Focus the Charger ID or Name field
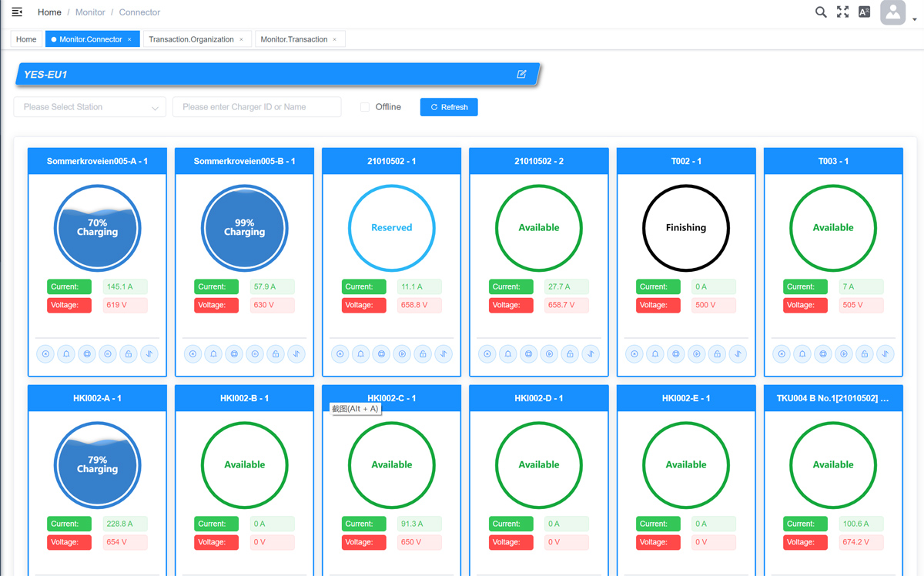Viewport: 924px width, 576px height. pos(257,107)
